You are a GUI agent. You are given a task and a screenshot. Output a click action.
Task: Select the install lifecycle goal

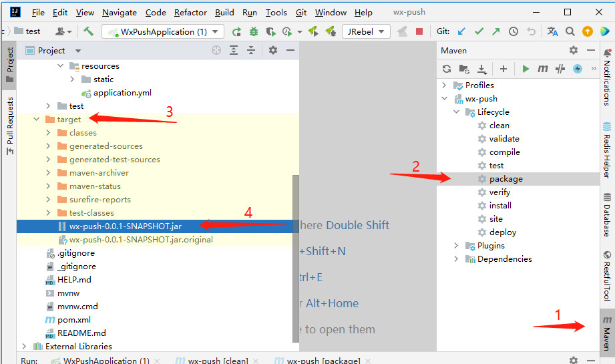pos(500,206)
